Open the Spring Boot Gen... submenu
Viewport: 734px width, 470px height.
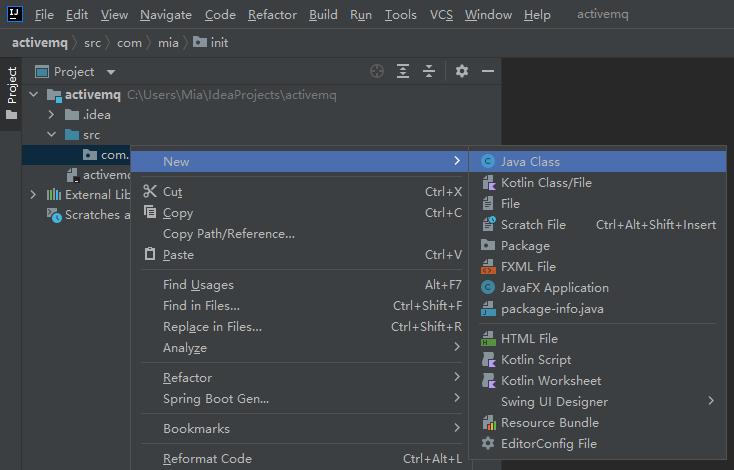click(301, 398)
